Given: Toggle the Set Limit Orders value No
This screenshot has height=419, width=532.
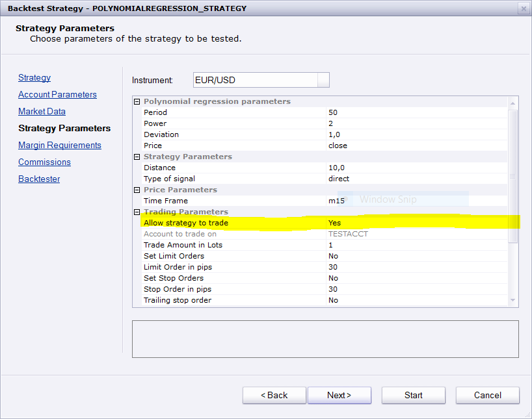Looking at the screenshot, I should (417, 256).
